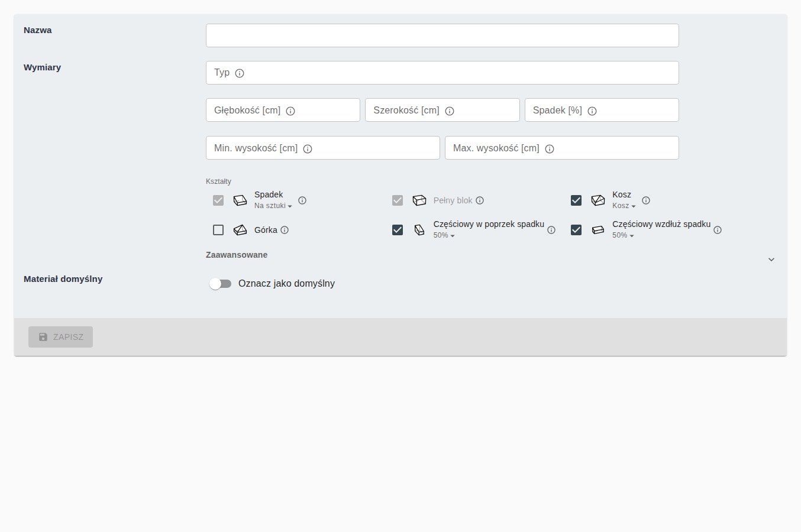Viewport: 801px width, 532px height.
Task: Uncheck the Kosz shape checkbox
Action: click(576, 200)
